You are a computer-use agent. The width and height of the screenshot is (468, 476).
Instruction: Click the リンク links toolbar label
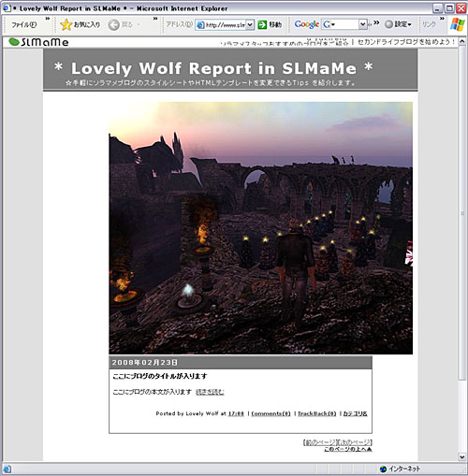pos(429,24)
